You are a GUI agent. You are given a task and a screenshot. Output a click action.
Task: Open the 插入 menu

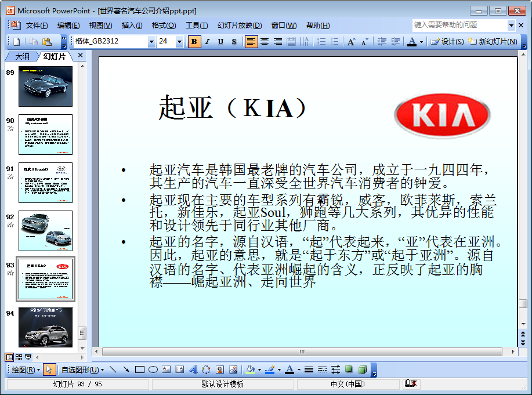click(132, 26)
